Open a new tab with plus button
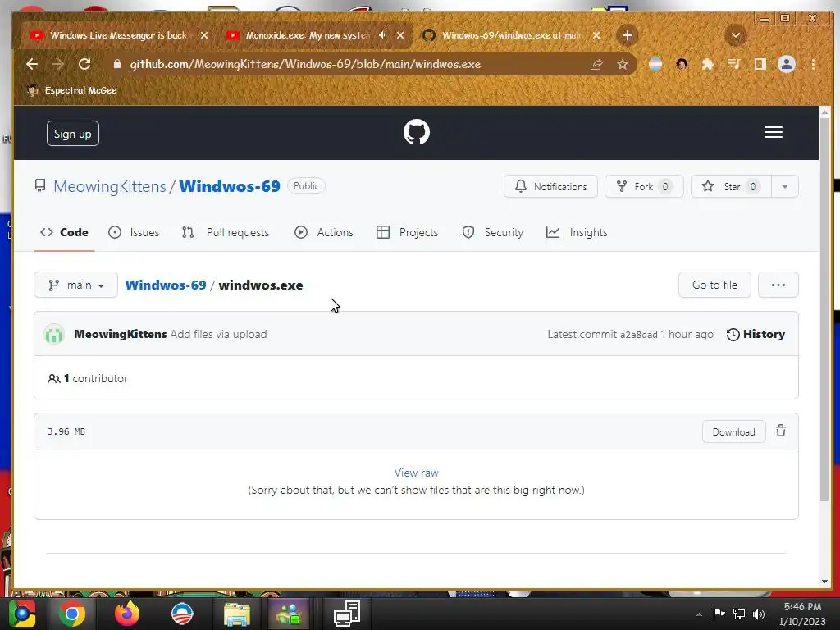This screenshot has height=630, width=840. (x=628, y=35)
